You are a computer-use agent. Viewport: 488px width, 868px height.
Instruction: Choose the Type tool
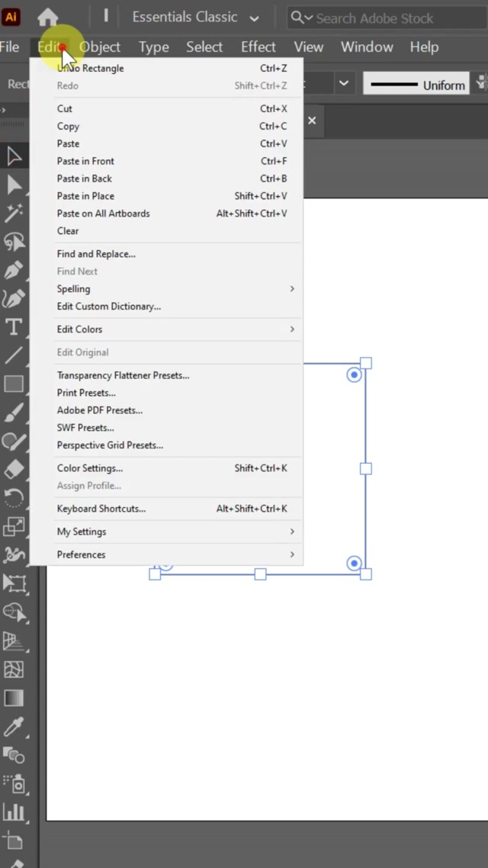[14, 327]
